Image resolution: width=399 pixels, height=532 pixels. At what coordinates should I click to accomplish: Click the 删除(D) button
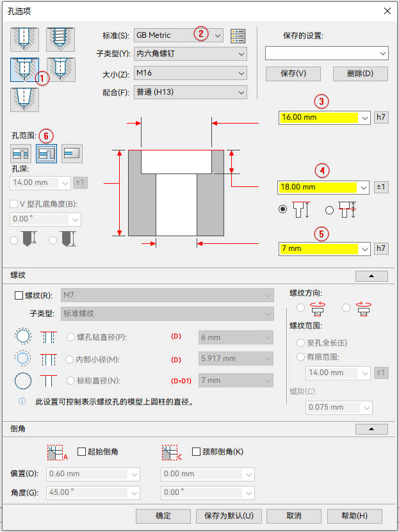point(361,74)
